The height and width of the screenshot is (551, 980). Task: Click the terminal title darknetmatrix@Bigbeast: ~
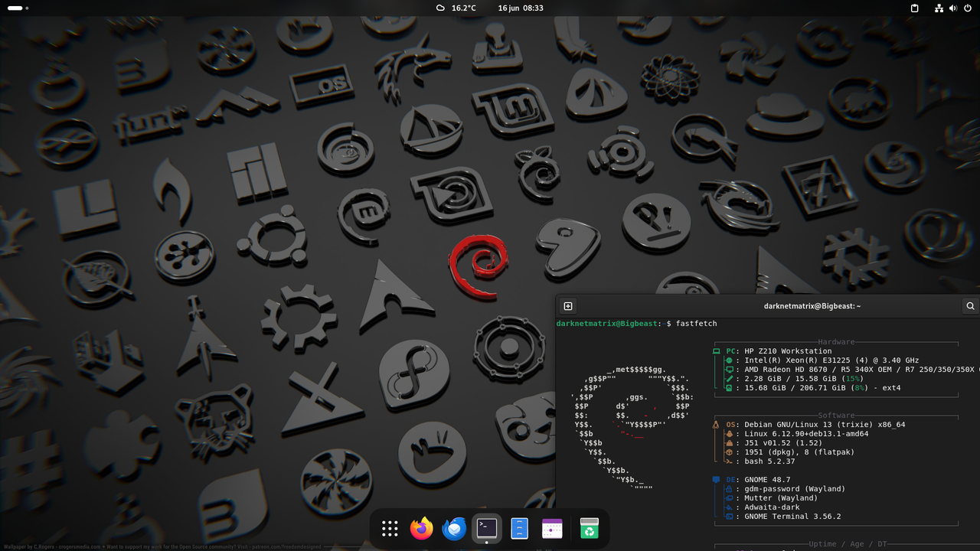(x=812, y=306)
